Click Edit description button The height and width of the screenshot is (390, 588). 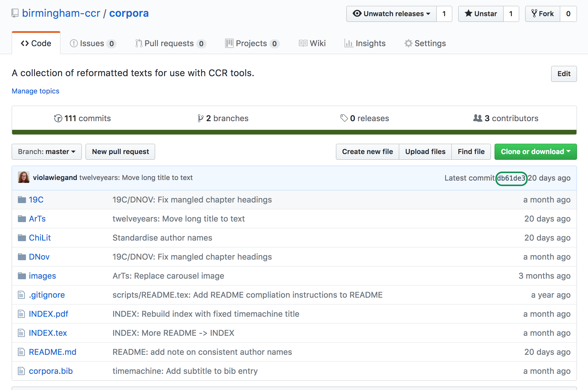pyautogui.click(x=564, y=74)
